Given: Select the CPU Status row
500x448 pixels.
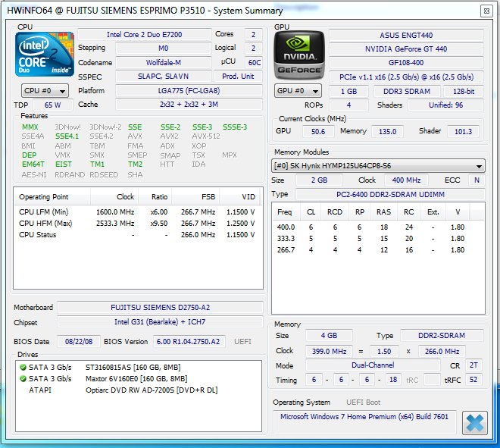Looking at the screenshot, I should [137, 235].
